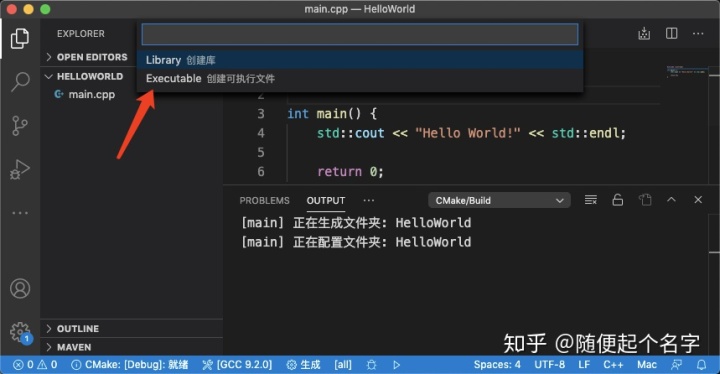Click the int main() code line
The image size is (720, 374).
click(332, 114)
